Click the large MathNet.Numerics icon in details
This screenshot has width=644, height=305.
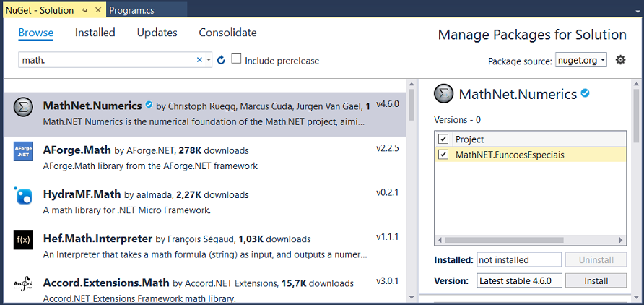pyautogui.click(x=444, y=94)
